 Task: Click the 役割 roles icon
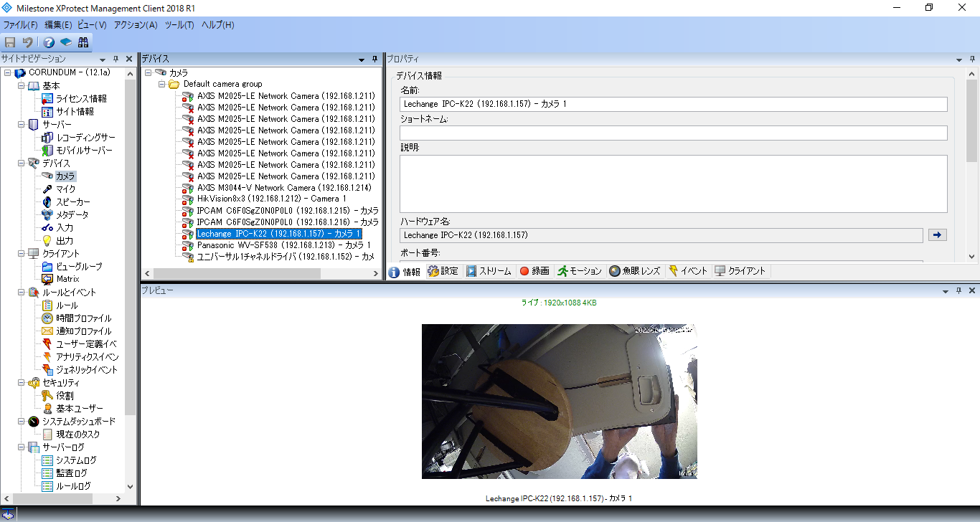[x=47, y=396]
